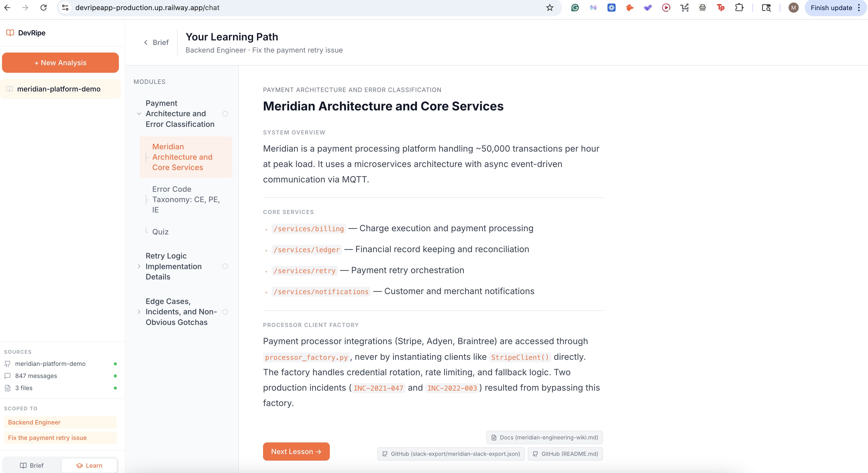Select the Learn tab at bottom

[89, 465]
